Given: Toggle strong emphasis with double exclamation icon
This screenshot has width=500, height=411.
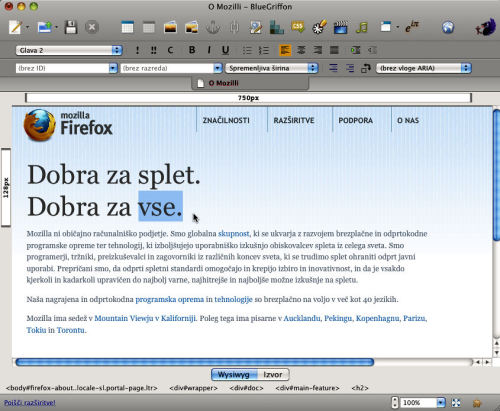Looking at the screenshot, I should tap(153, 50).
